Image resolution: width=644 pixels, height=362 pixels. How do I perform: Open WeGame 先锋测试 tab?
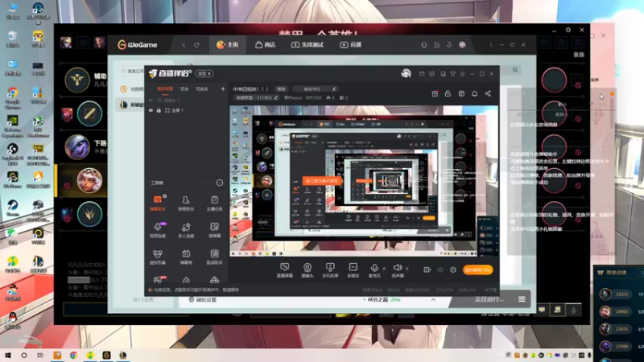(308, 45)
